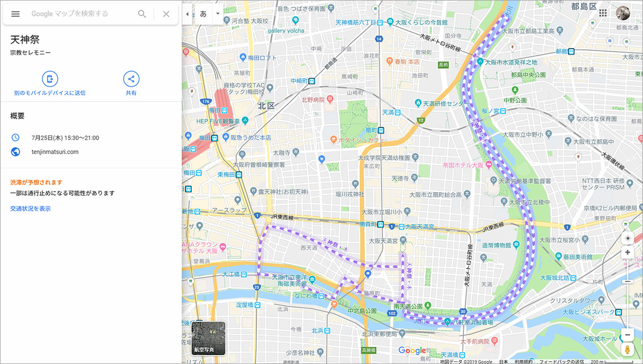Switch to 航空写真 satellite view
The image size is (643, 364).
208,338
